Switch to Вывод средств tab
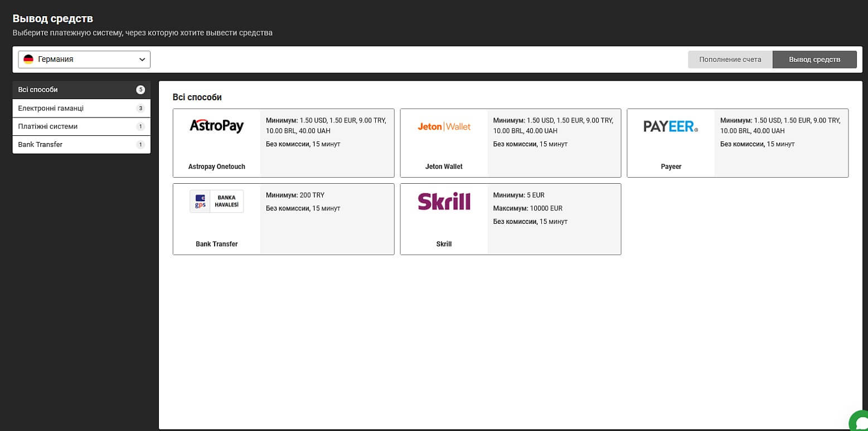 [x=814, y=60]
